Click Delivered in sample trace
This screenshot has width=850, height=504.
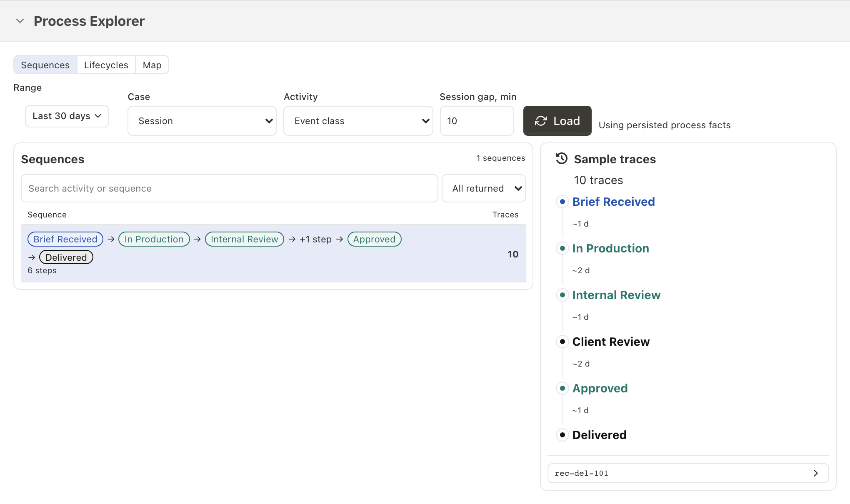tap(599, 435)
